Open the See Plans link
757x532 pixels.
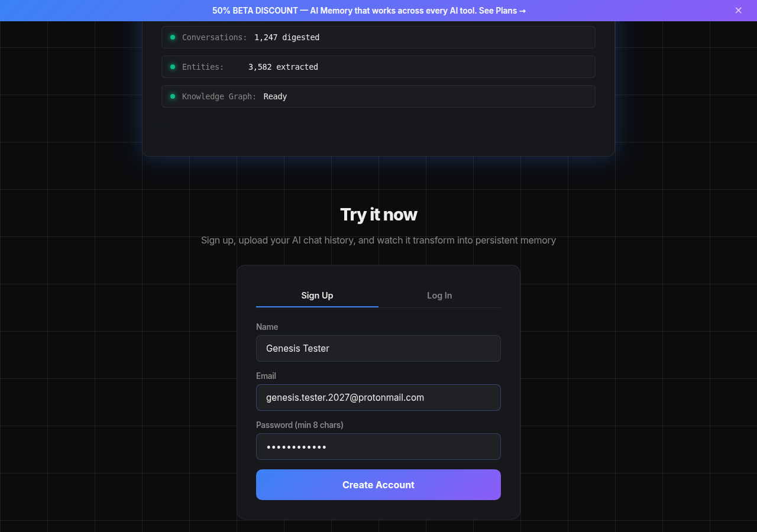[502, 11]
